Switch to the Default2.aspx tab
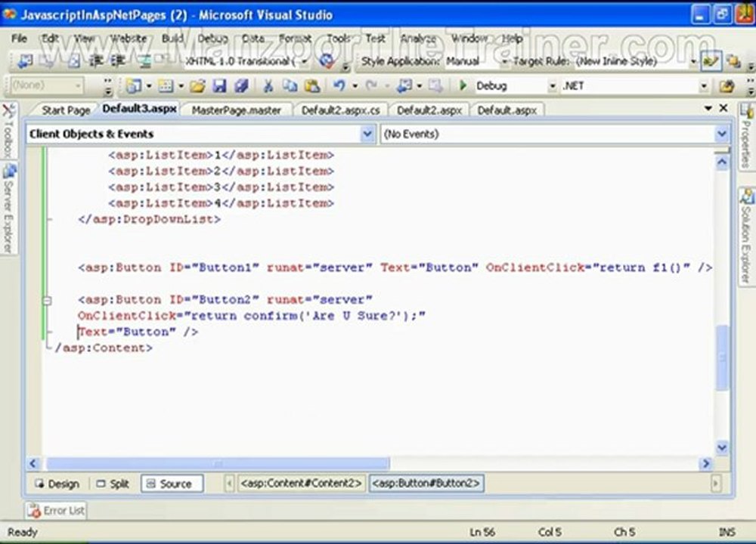 [429, 110]
